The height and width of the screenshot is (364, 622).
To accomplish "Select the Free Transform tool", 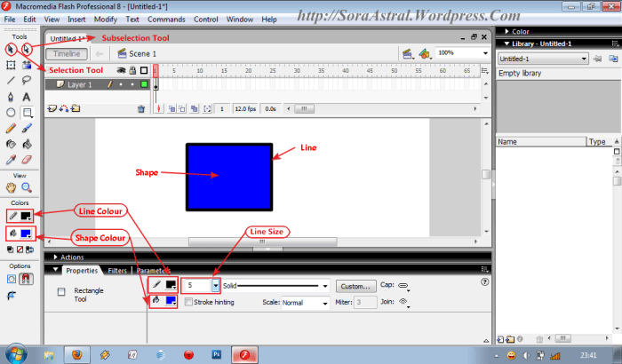I will 11,66.
